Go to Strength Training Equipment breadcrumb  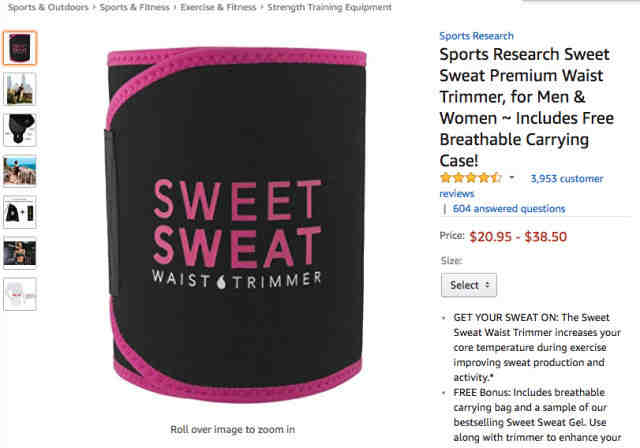[x=329, y=7]
